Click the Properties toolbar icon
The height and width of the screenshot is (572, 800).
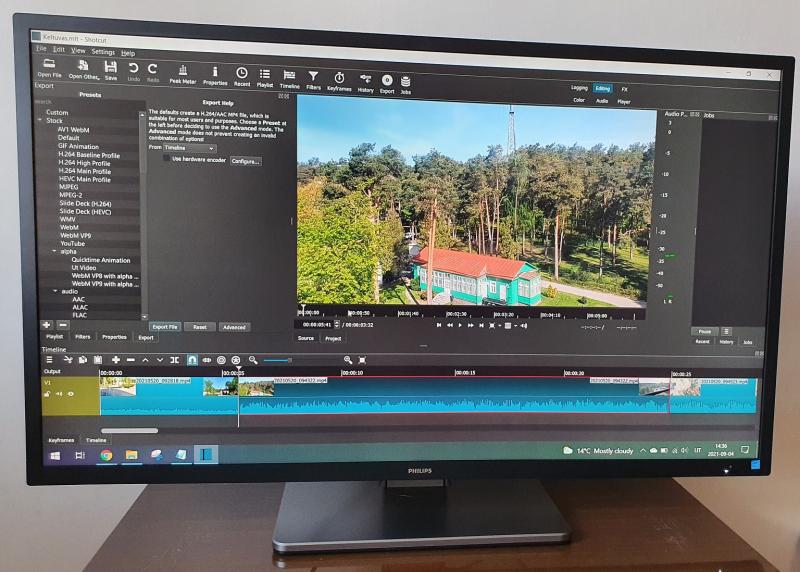pyautogui.click(x=215, y=77)
